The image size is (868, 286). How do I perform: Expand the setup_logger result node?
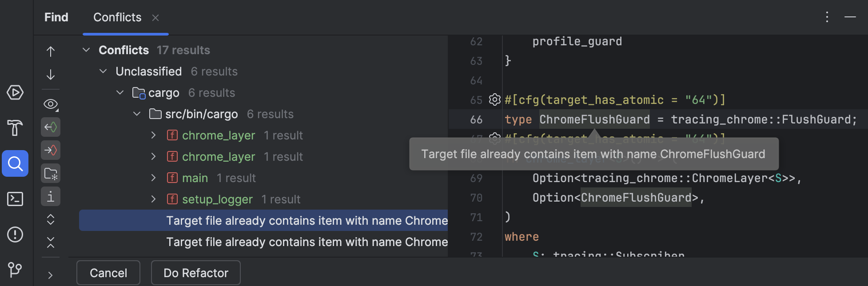[153, 199]
